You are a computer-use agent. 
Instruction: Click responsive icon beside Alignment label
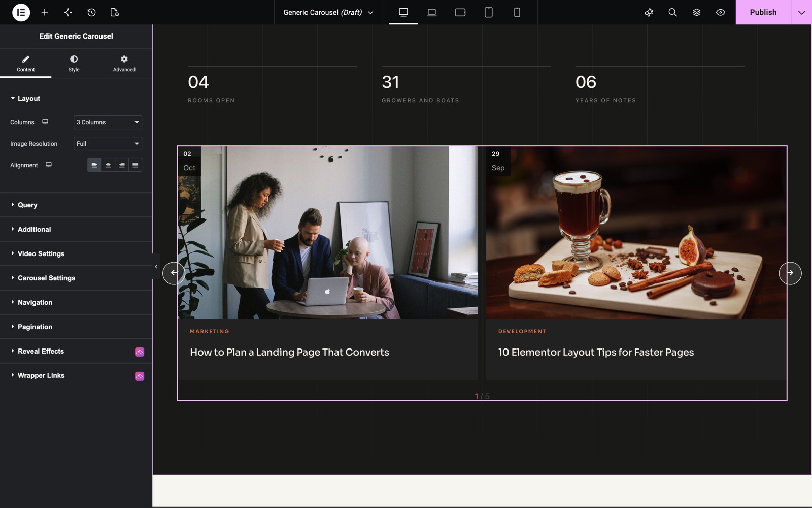click(49, 165)
